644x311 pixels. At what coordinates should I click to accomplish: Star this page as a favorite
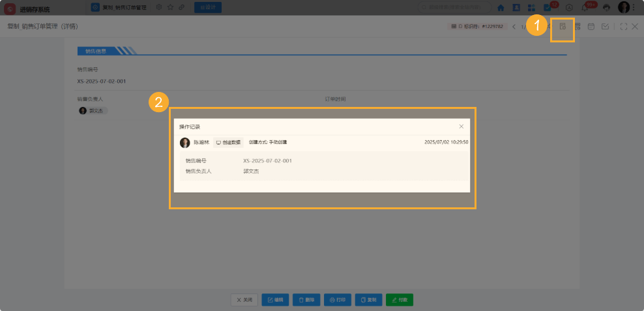(170, 7)
